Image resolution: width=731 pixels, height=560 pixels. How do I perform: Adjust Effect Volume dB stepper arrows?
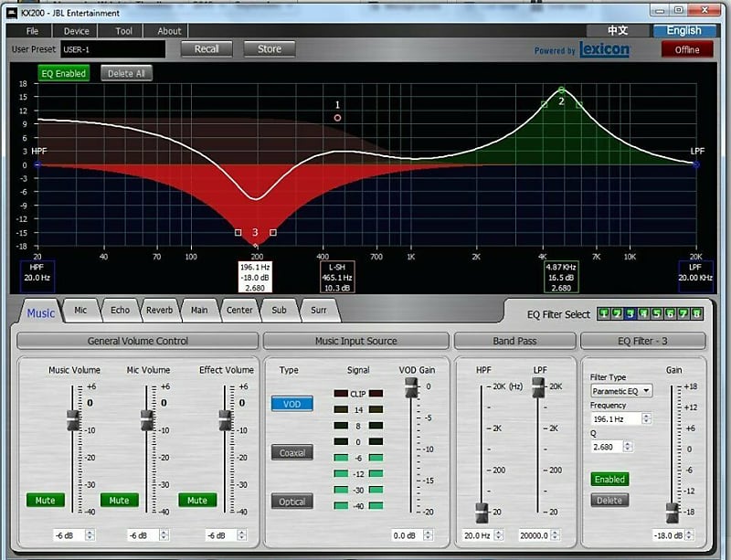point(241,534)
